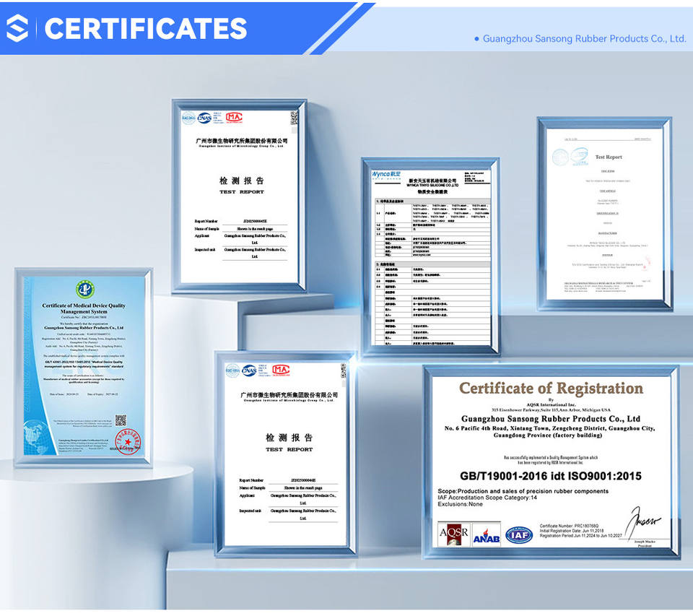Image resolution: width=693 pixels, height=616 pixels.
Task: Open the lower Chinese Test Report document
Action: click(x=286, y=454)
